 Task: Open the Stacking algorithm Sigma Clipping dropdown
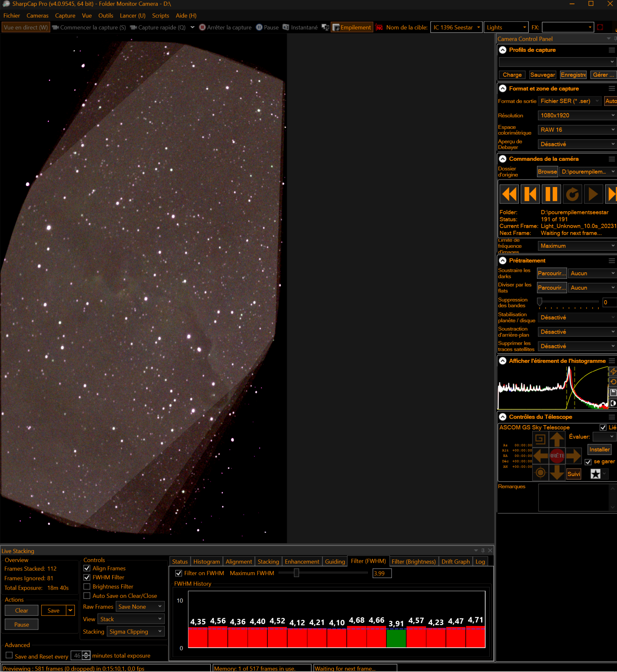(136, 632)
